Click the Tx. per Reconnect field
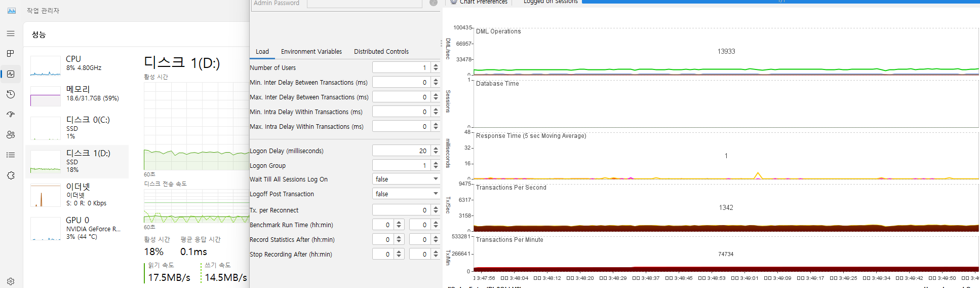Viewport: 980px width, 288px height. pos(401,210)
